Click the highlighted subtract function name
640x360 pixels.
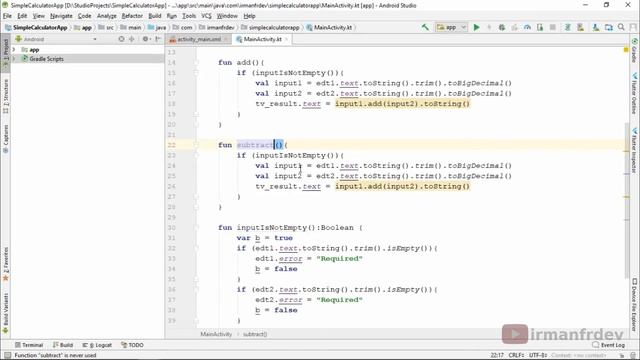pyautogui.click(x=255, y=145)
